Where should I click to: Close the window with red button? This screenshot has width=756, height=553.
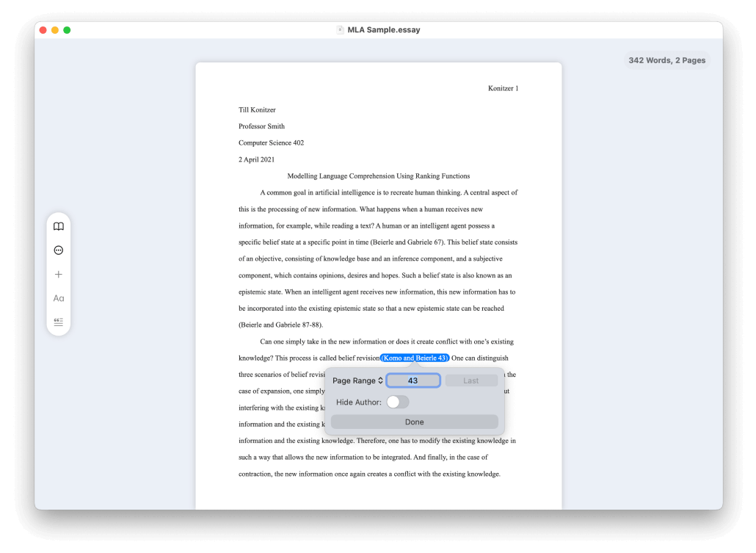(43, 30)
